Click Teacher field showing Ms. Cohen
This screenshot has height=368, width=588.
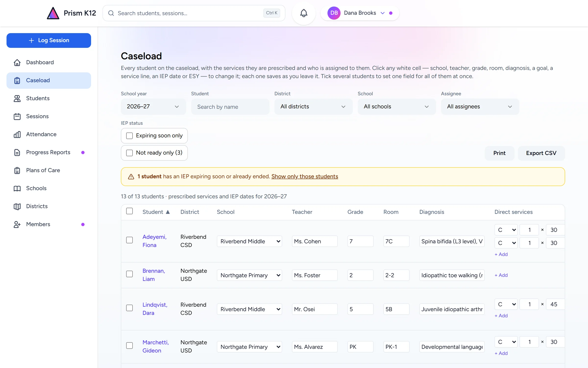coord(315,241)
